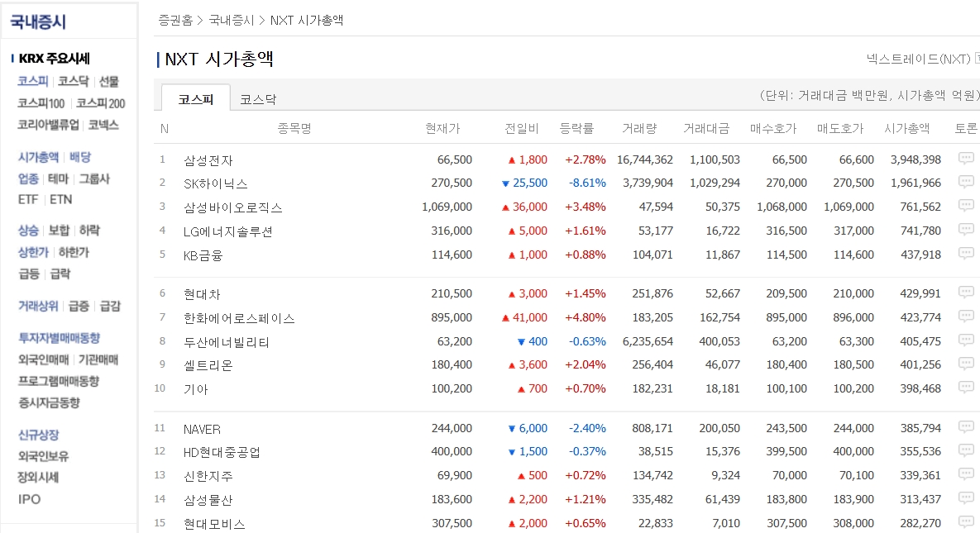Open 하락 sidebar link

click(x=89, y=231)
